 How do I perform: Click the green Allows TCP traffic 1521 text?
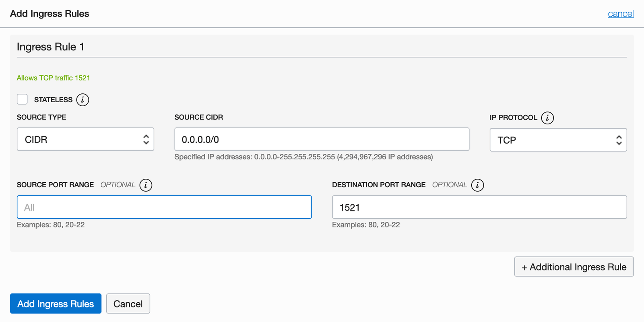[x=54, y=78]
